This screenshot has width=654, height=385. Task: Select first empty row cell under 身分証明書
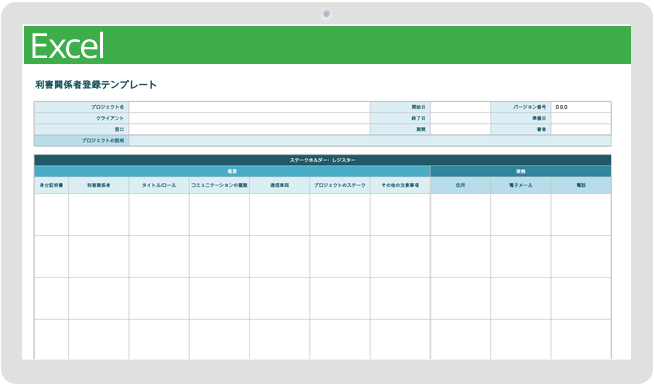51,215
